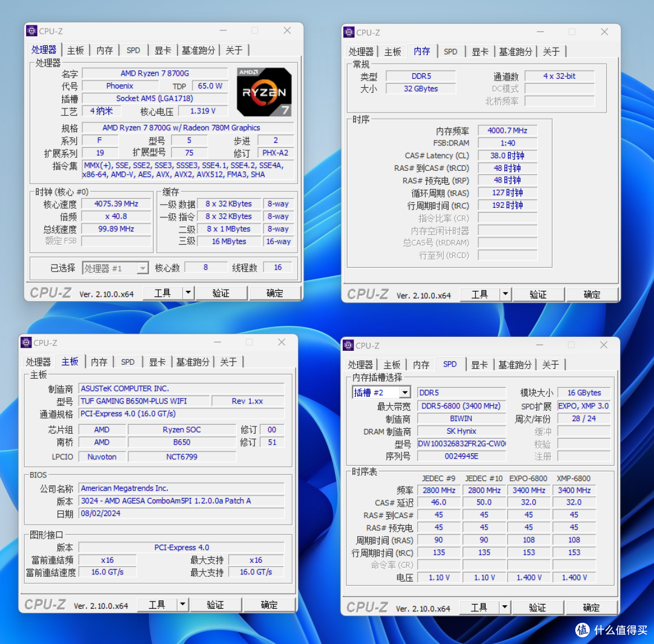Click module size value 16 GBytes

tap(584, 393)
